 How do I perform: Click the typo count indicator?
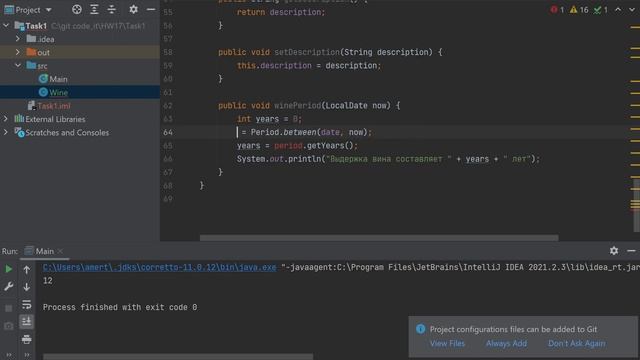[600, 9]
